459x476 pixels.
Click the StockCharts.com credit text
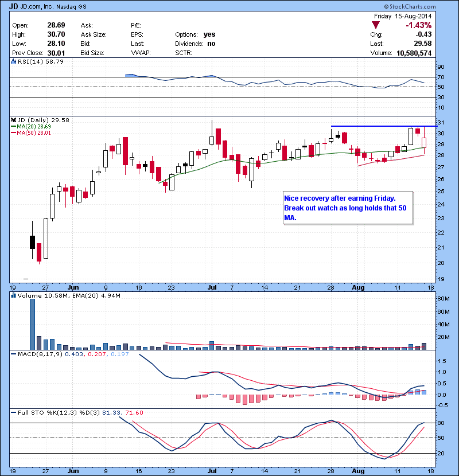[410, 6]
